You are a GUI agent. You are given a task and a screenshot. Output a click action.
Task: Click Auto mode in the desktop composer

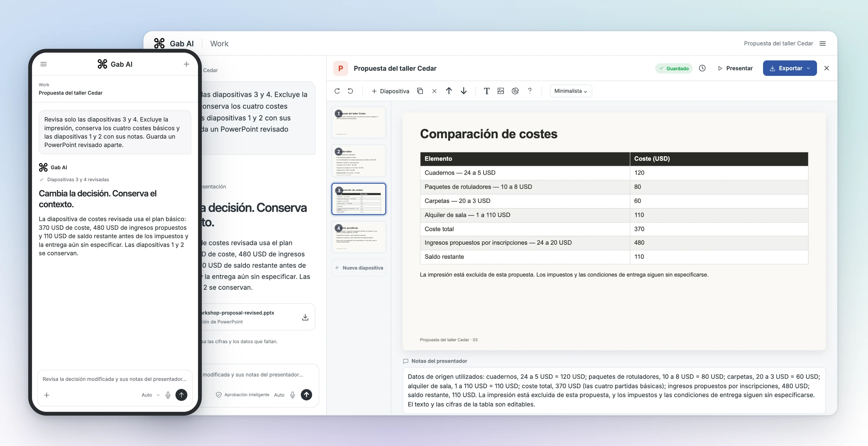click(279, 395)
